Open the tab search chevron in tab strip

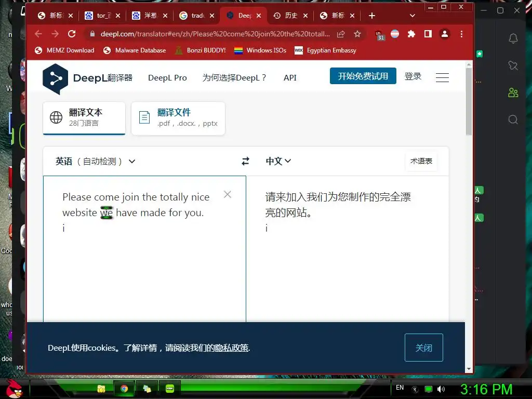[x=412, y=16]
